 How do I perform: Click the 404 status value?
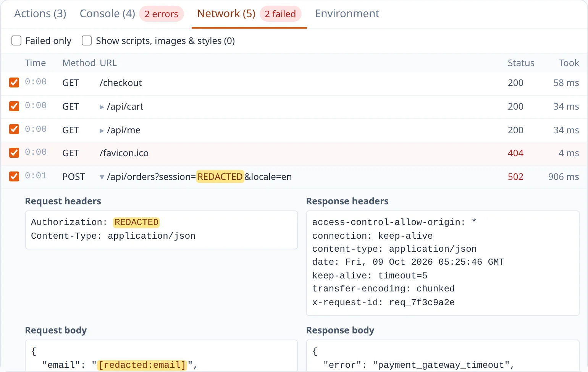click(515, 153)
